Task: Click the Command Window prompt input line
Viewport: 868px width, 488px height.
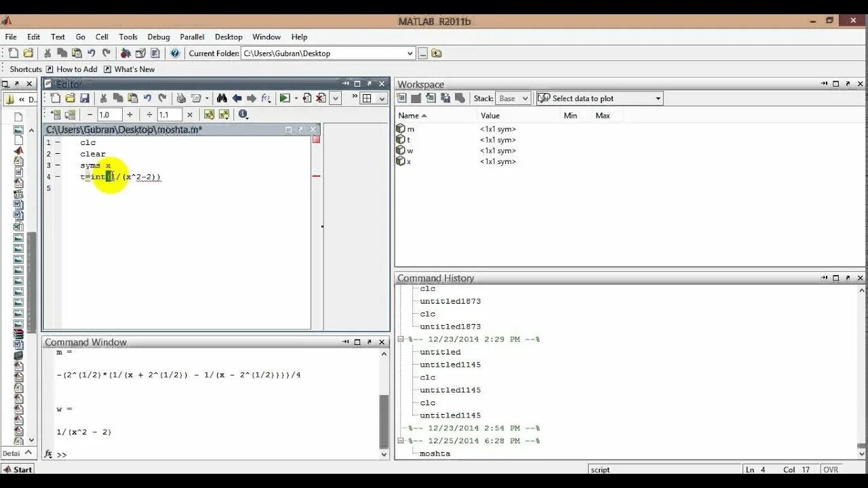Action: point(217,454)
